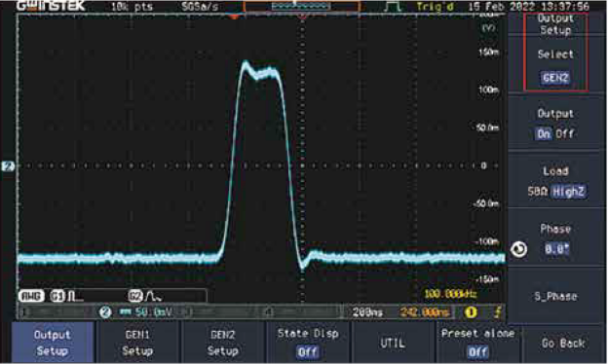608x364 pixels.
Task: Select the G1 generator waveform icon
Action: click(66, 296)
